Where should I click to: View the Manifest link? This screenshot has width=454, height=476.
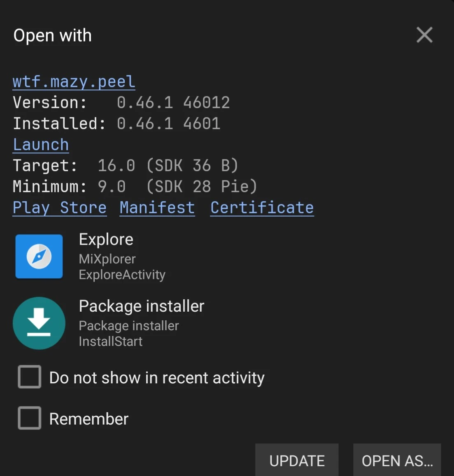(x=157, y=208)
